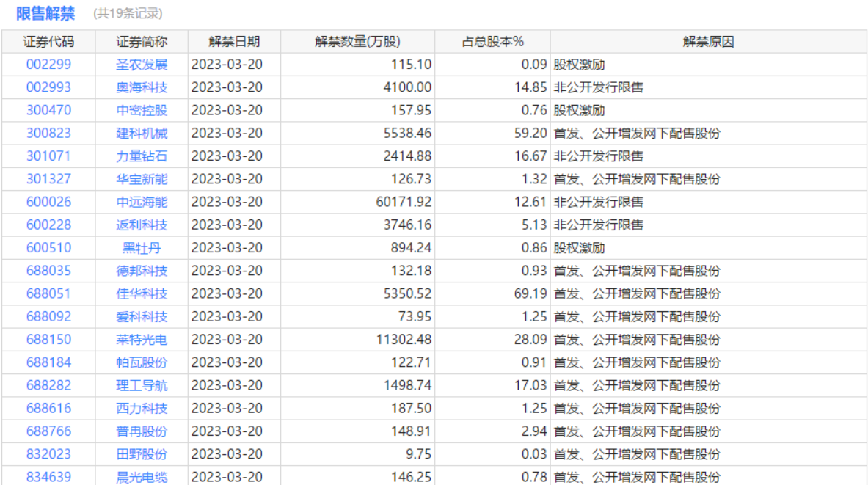Open stock name link 圣农发展

(142, 65)
